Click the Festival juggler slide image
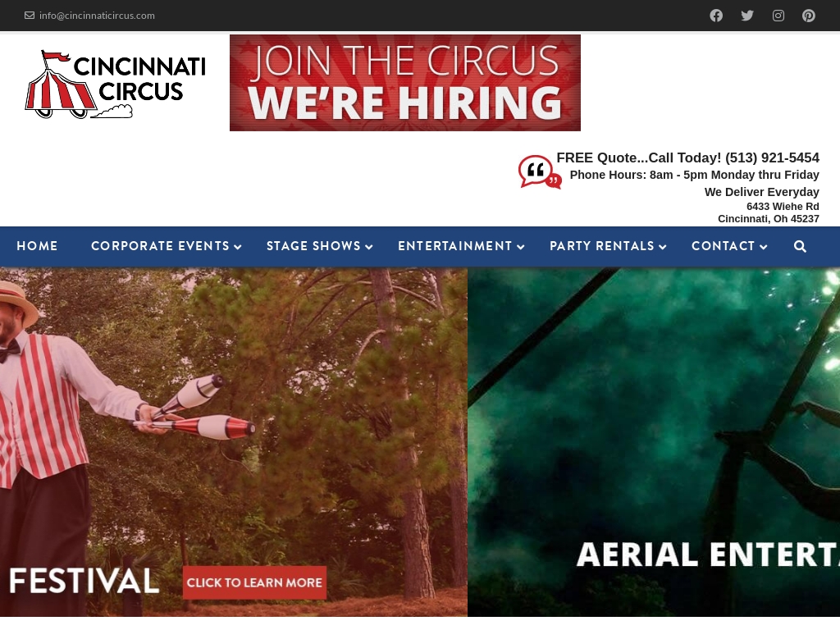The height and width of the screenshot is (630, 840). pos(234,442)
